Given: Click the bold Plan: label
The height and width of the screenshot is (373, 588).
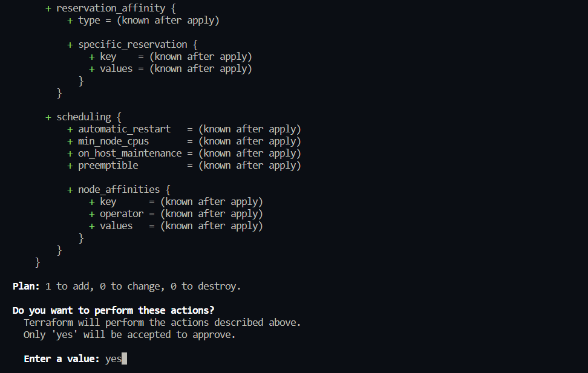Looking at the screenshot, I should tap(26, 286).
